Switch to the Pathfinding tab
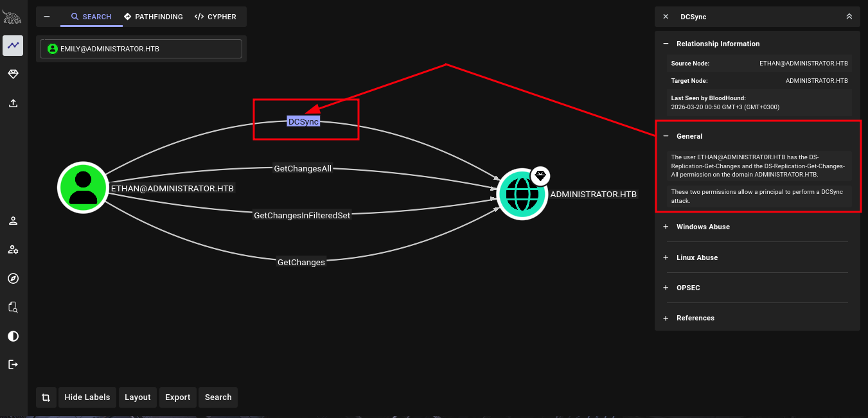This screenshot has width=868, height=418. (153, 17)
